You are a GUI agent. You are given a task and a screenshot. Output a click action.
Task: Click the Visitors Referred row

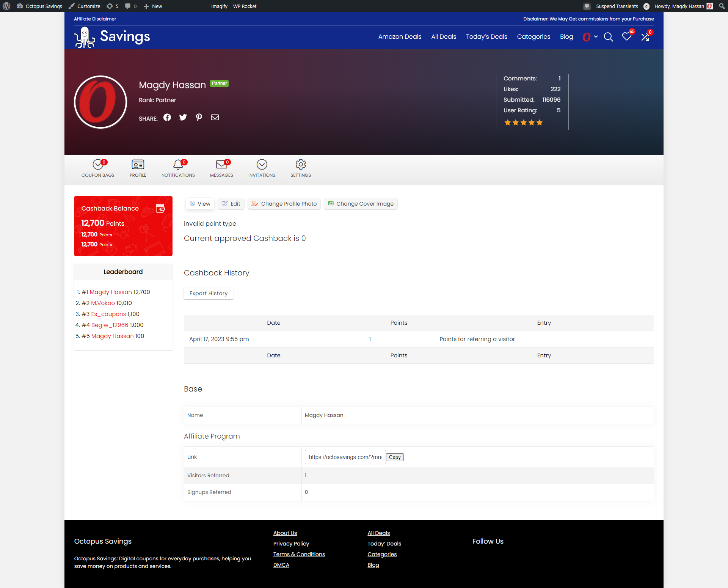point(419,475)
